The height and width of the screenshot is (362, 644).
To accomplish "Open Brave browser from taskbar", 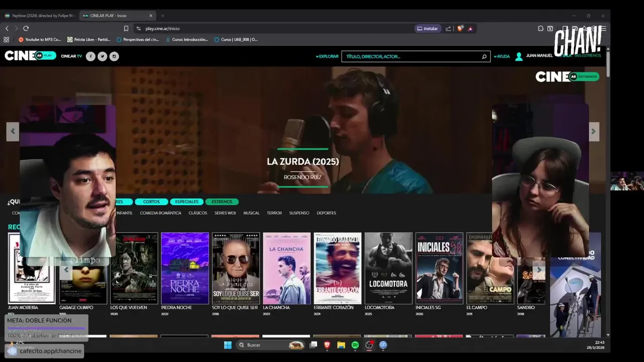I will [x=328, y=345].
